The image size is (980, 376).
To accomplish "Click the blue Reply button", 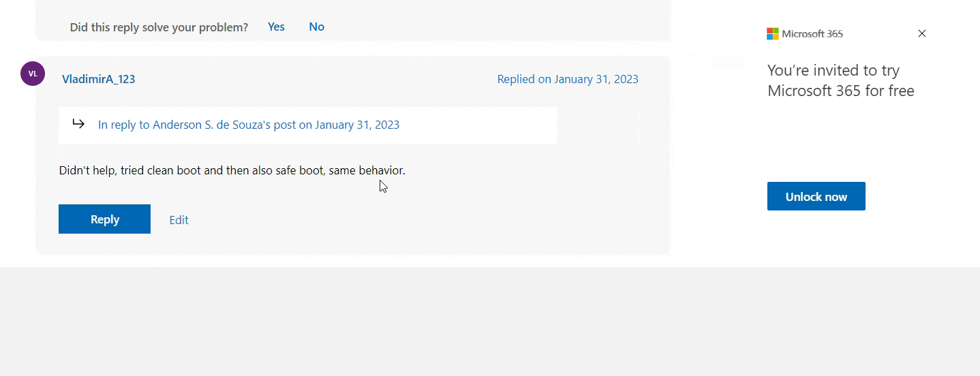I will 104,219.
